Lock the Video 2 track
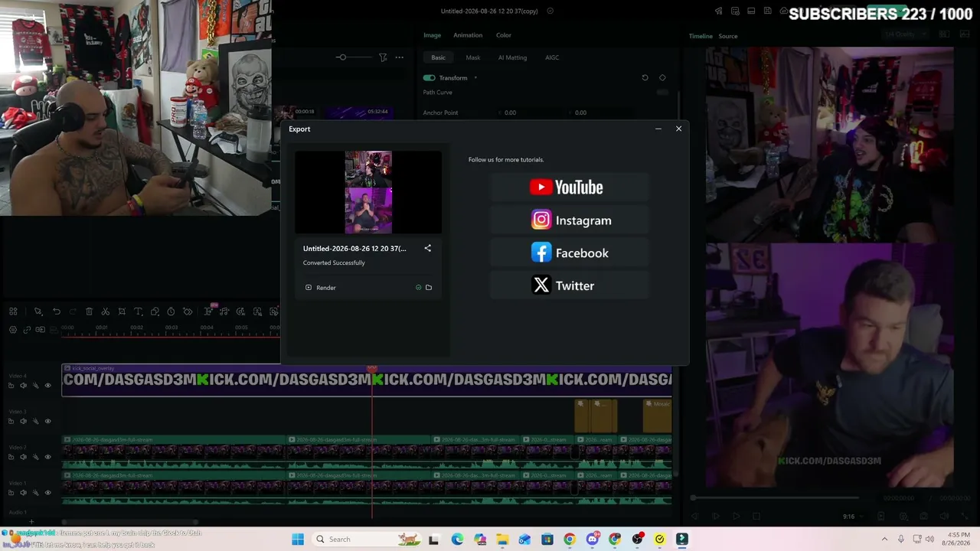 (11, 457)
